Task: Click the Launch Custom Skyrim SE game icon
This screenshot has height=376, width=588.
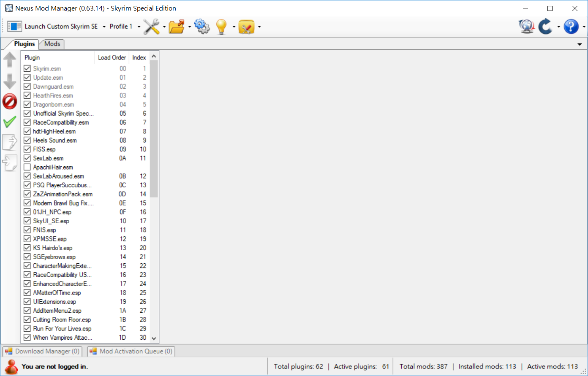Action: (x=14, y=26)
